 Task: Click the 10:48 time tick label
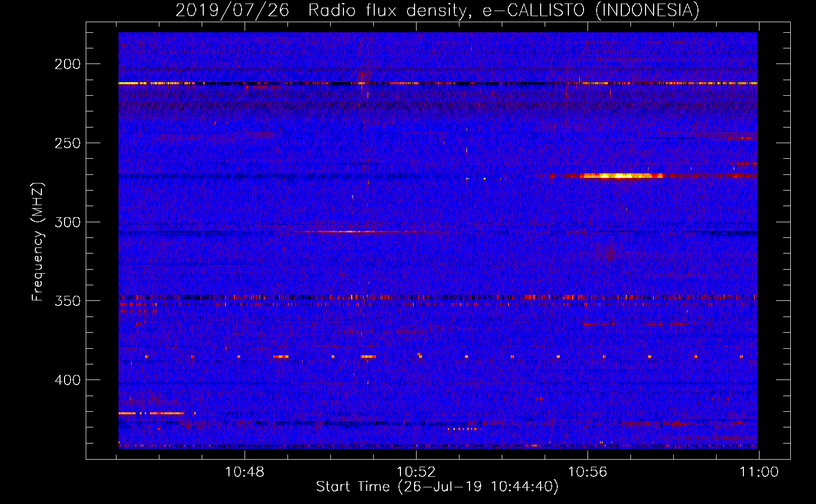[x=245, y=472]
